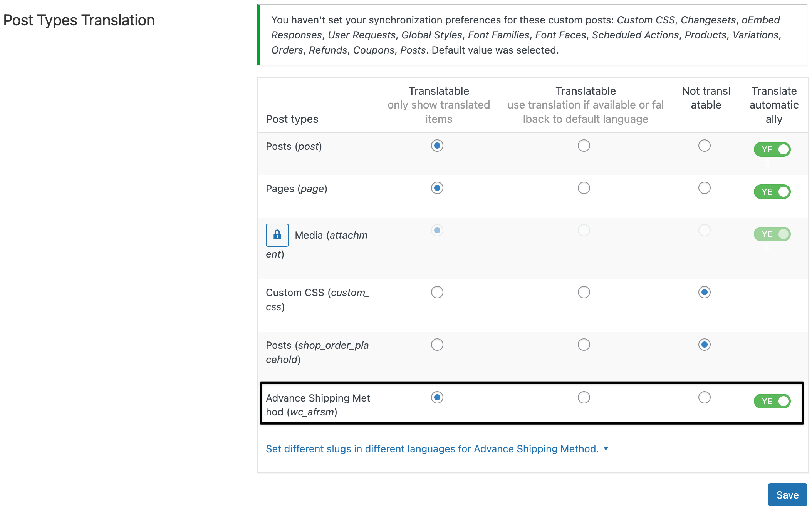This screenshot has width=812, height=512.
Task: Click the Post Types Translation heading
Action: pos(79,20)
